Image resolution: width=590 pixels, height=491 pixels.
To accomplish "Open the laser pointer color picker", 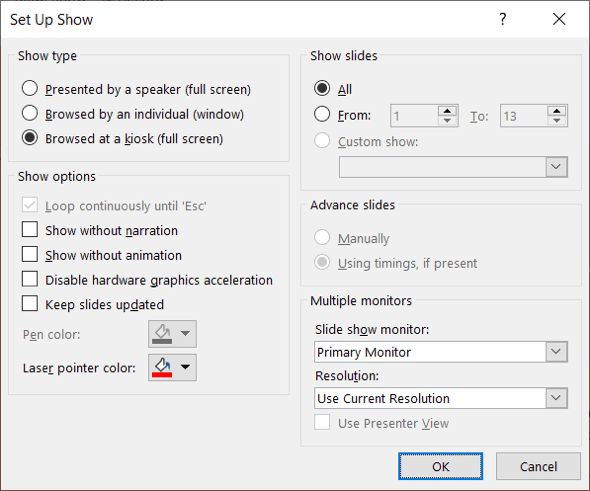I will point(172,368).
